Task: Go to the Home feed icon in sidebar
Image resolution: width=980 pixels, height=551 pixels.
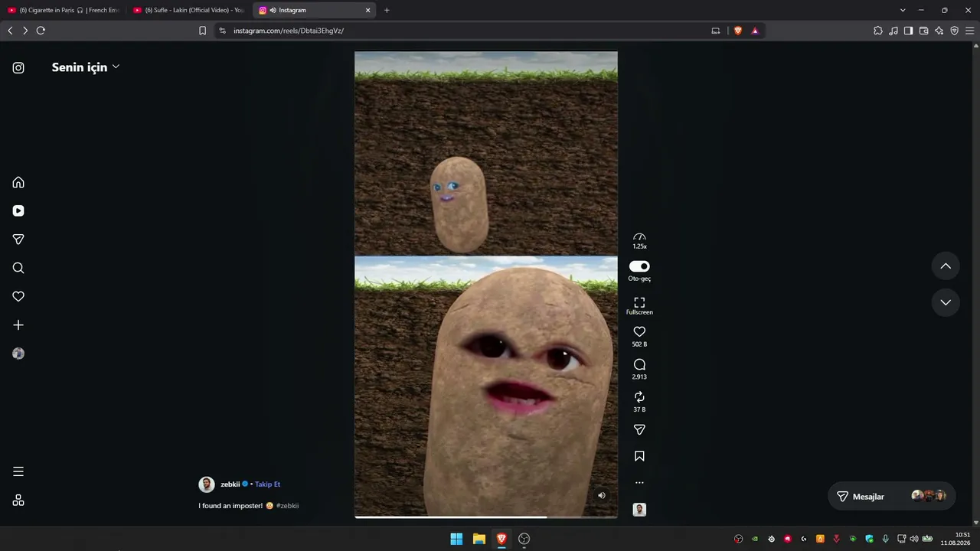Action: pos(18,182)
